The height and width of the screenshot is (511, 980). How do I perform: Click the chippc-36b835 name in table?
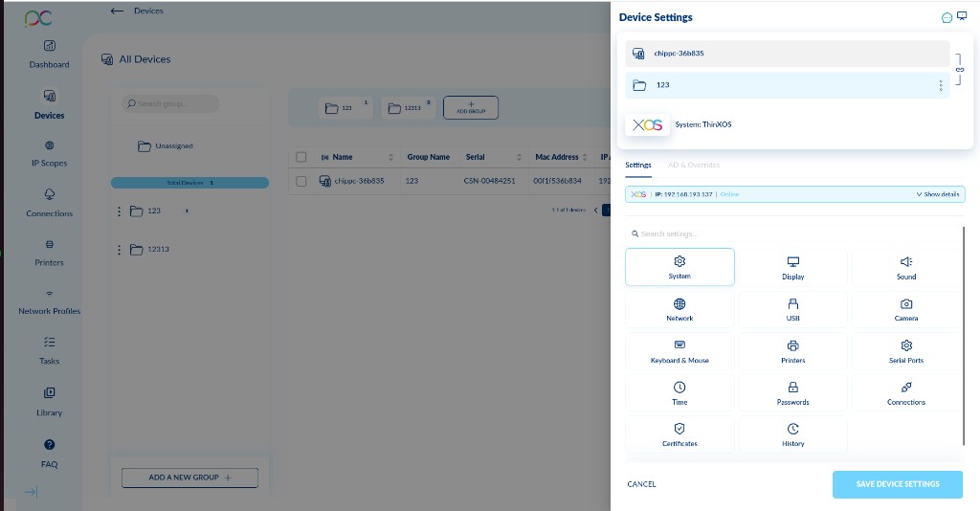pos(360,181)
